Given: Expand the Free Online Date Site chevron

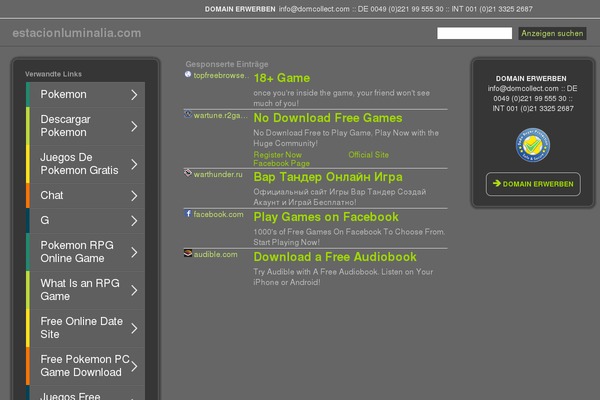Looking at the screenshot, I should point(134,328).
